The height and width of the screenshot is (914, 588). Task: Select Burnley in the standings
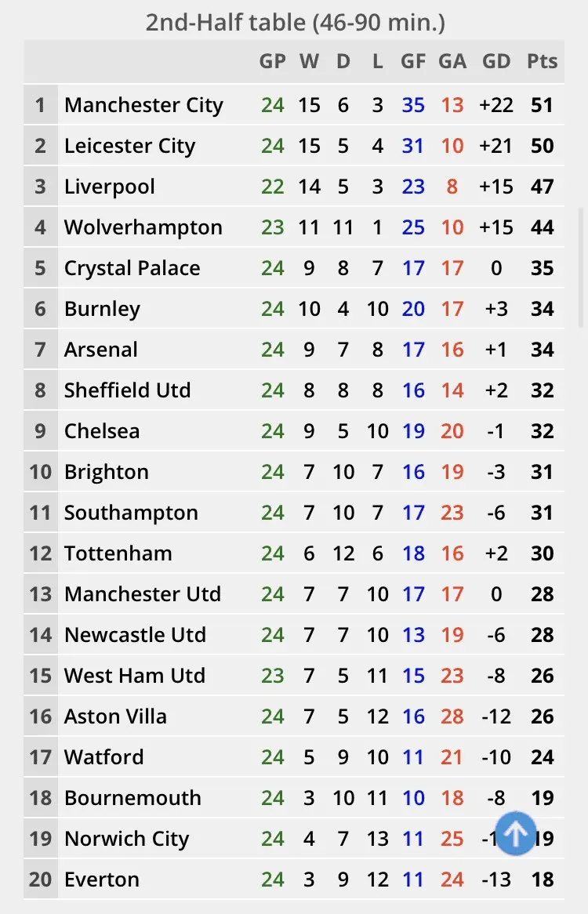coord(102,309)
